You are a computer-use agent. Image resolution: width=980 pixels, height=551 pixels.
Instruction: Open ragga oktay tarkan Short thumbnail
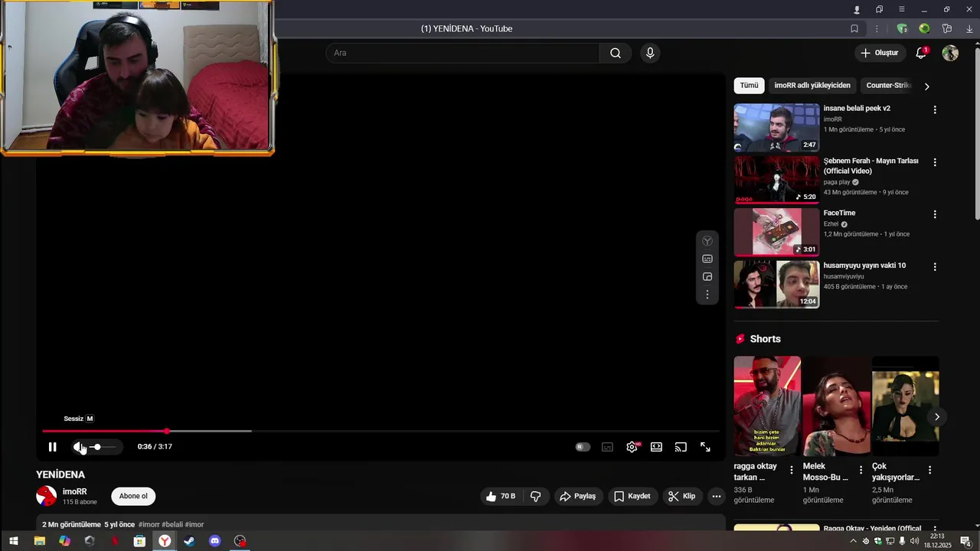[767, 406]
